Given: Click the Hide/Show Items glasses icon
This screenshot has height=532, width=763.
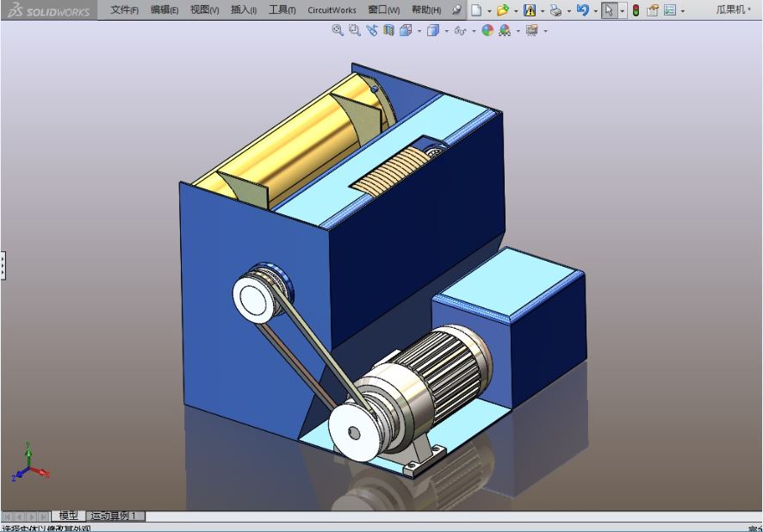Looking at the screenshot, I should (x=460, y=31).
